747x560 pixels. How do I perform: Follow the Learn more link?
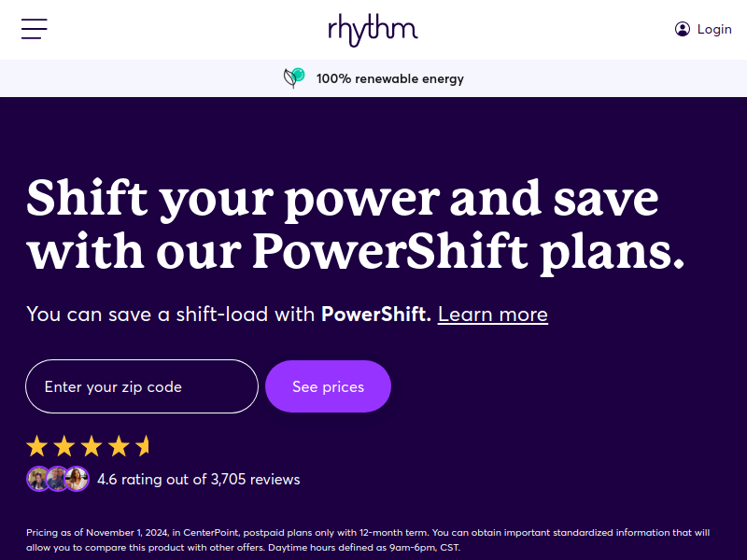(x=493, y=315)
